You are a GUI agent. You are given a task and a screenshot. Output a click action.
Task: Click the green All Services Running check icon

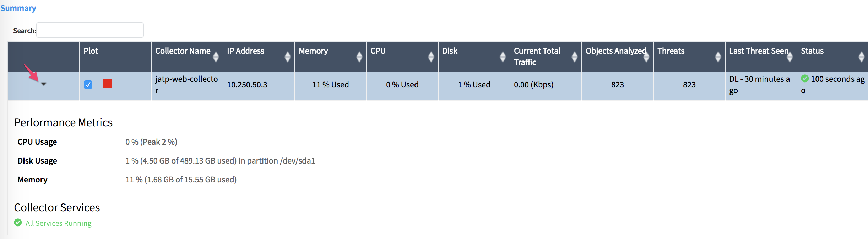(x=18, y=223)
